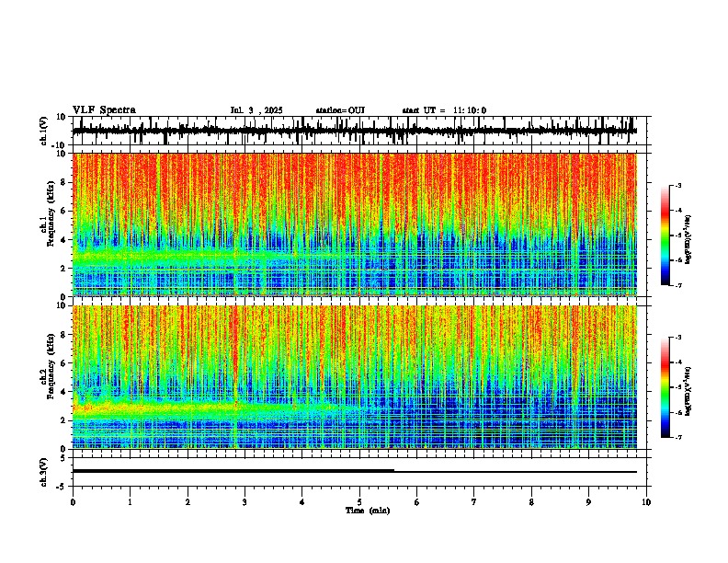Viewport: 728px width, 563px height.
Task: Click the "-3" label on ch.1 color scale
Action: [677, 185]
